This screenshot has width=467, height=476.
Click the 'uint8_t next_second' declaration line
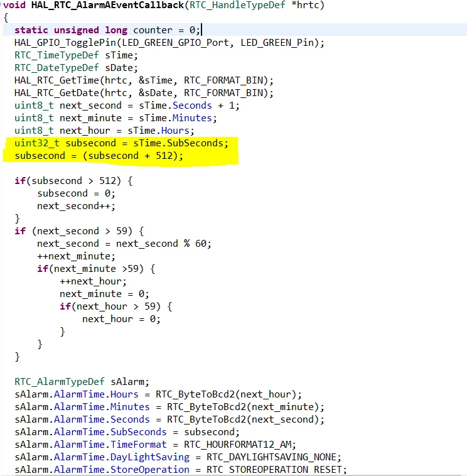[x=127, y=105]
